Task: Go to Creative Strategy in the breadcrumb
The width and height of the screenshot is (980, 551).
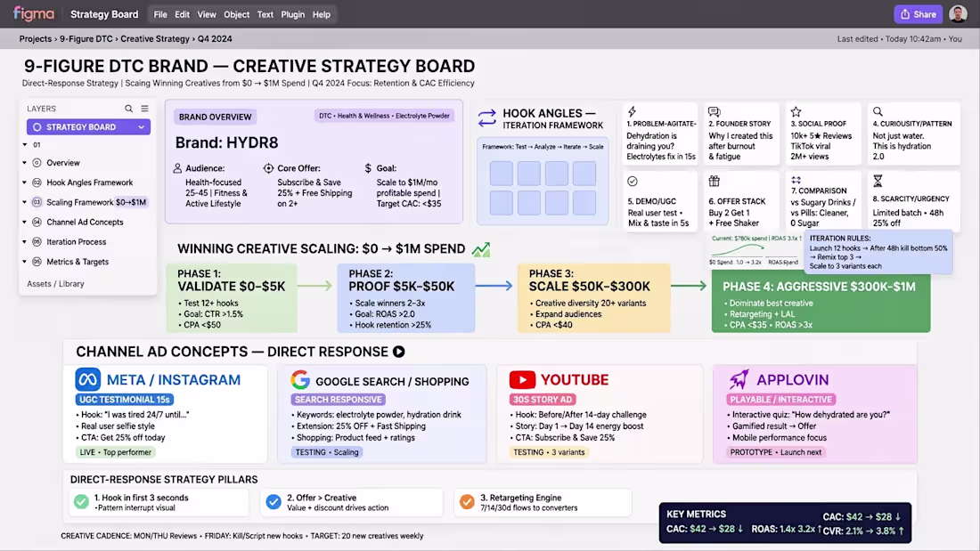Action: [155, 39]
